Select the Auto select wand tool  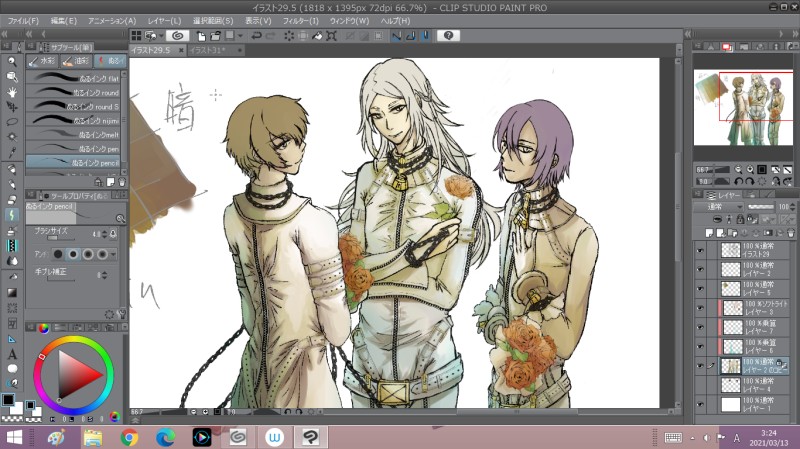[12, 137]
